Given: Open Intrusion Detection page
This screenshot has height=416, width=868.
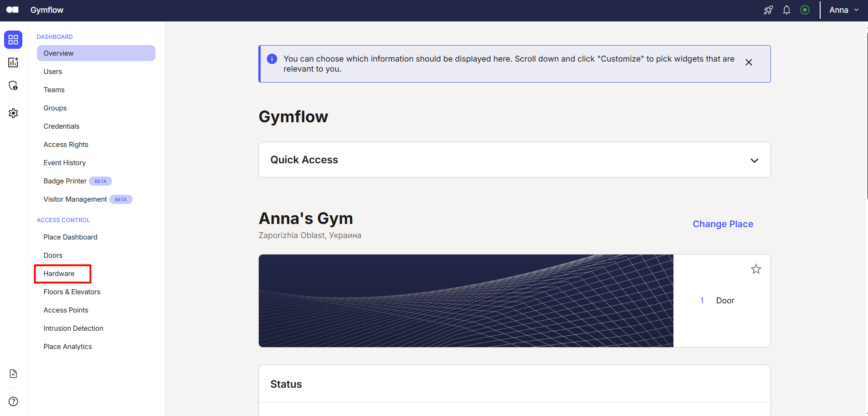Looking at the screenshot, I should [73, 328].
